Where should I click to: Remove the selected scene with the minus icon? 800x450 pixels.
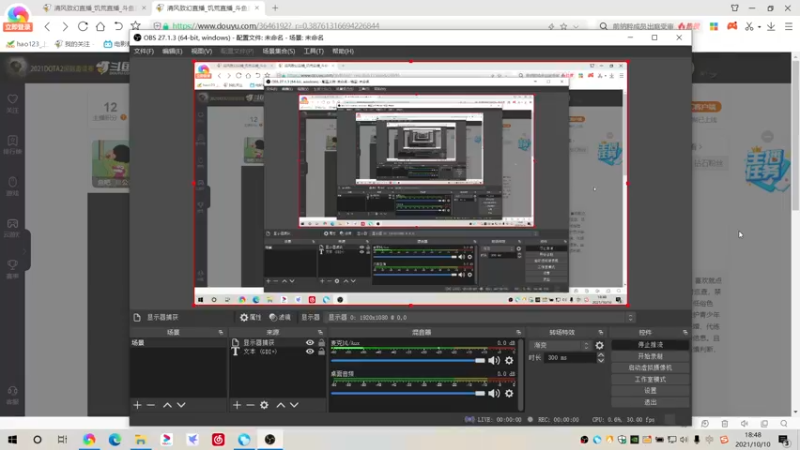click(151, 405)
